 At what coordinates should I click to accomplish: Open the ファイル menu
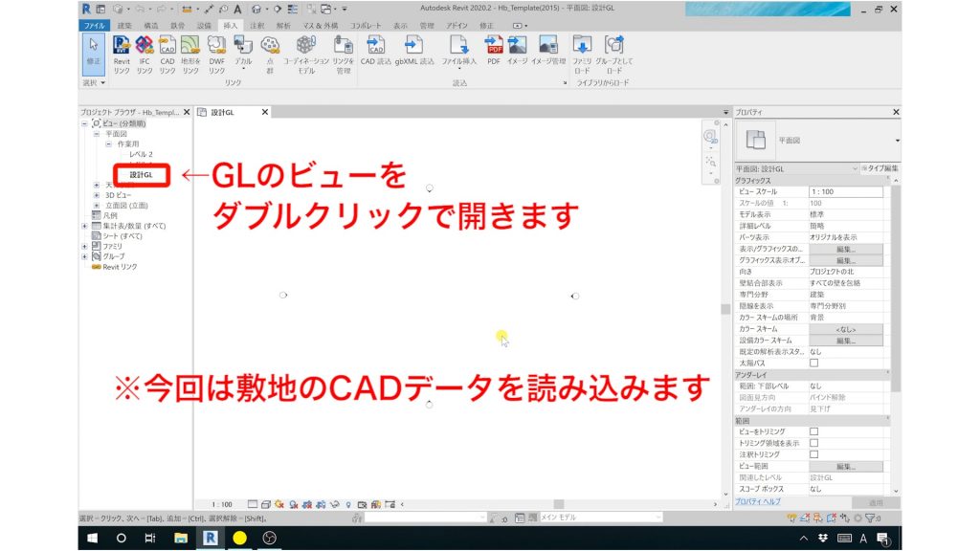[96, 25]
